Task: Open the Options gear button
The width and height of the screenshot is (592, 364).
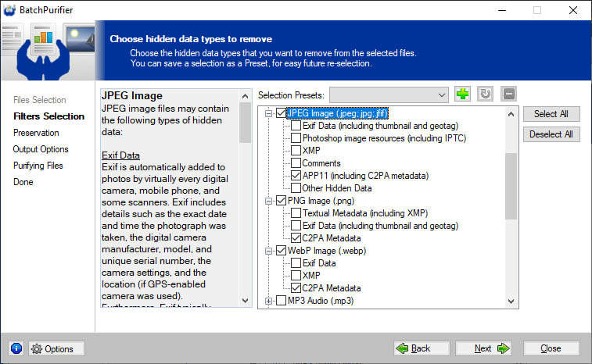Action: [x=56, y=348]
